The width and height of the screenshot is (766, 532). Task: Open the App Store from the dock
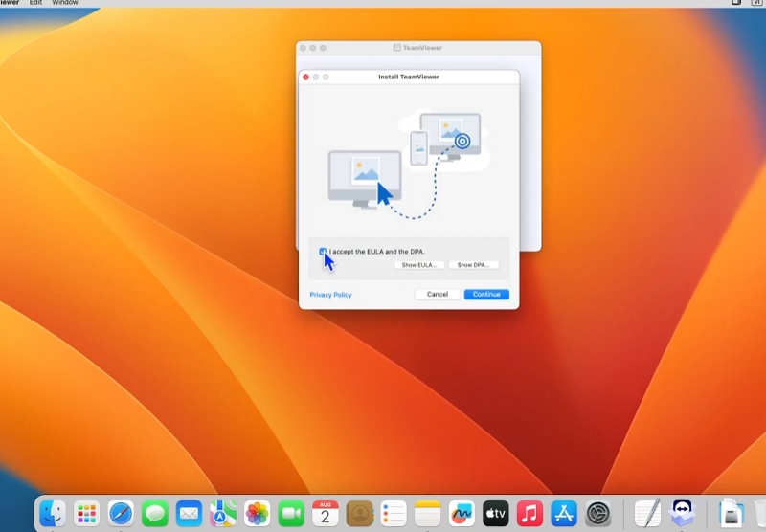[x=564, y=514]
